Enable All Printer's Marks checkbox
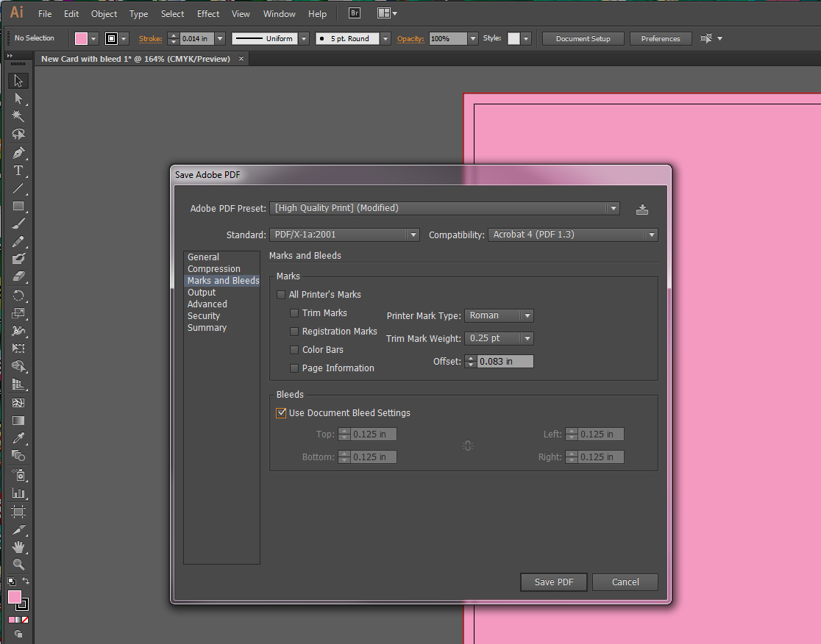 click(x=281, y=295)
